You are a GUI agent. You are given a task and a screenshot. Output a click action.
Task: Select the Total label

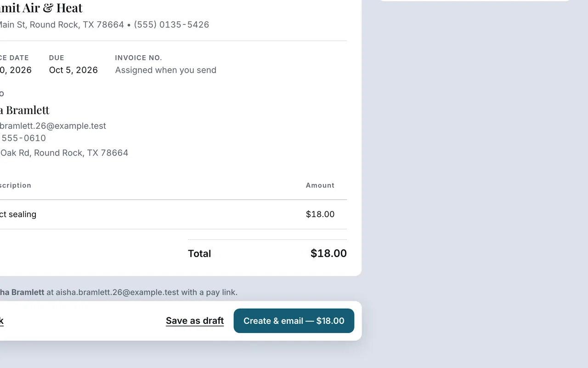pos(199,253)
